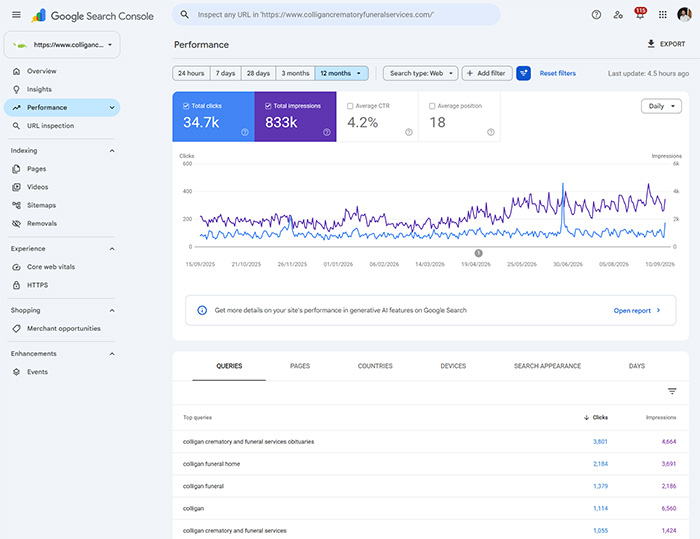Image resolution: width=700 pixels, height=539 pixels.
Task: Click Total impressions help icon
Action: click(327, 132)
